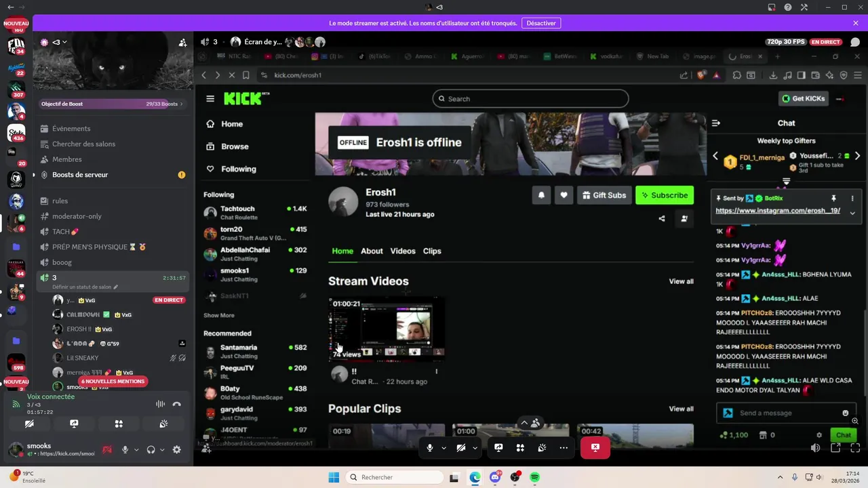Click the 6 nouvelles mentions pill
The image size is (868, 488).
[113, 382]
